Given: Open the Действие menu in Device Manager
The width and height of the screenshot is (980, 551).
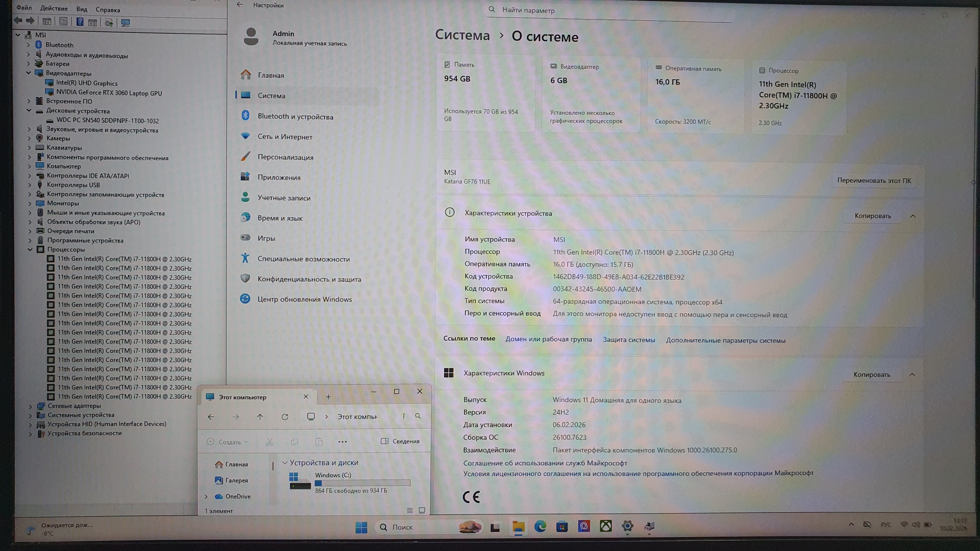Looking at the screenshot, I should (54, 8).
